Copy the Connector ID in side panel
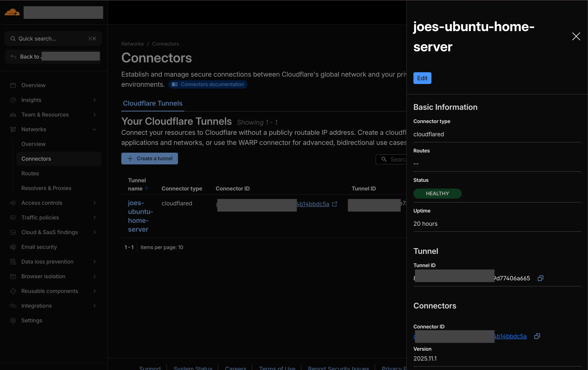 (537, 336)
